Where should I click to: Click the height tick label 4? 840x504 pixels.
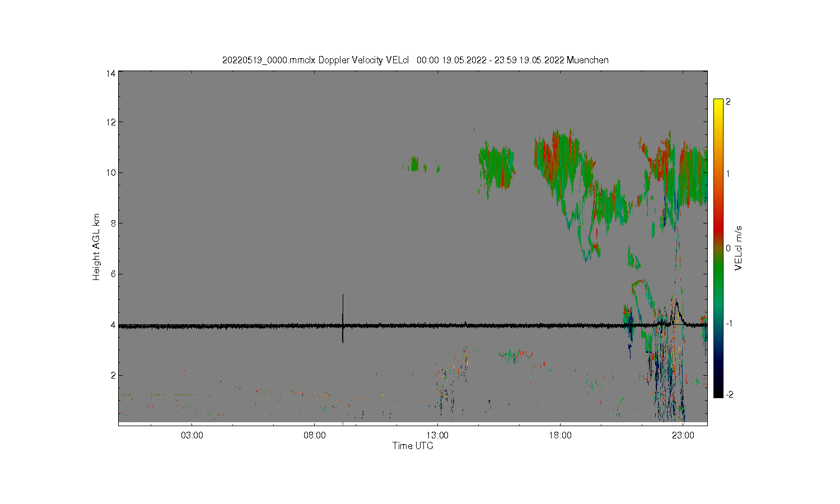[x=113, y=325]
